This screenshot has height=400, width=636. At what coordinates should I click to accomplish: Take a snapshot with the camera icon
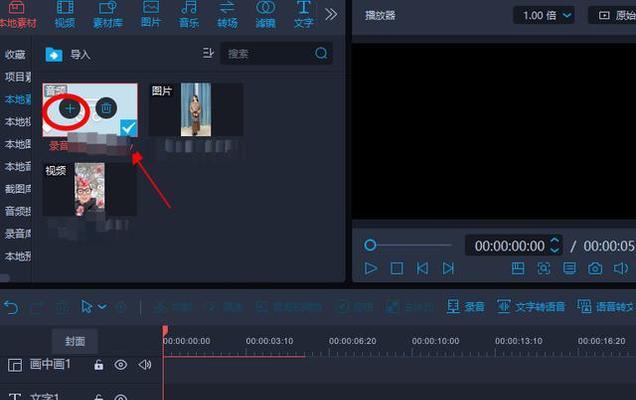pyautogui.click(x=595, y=269)
